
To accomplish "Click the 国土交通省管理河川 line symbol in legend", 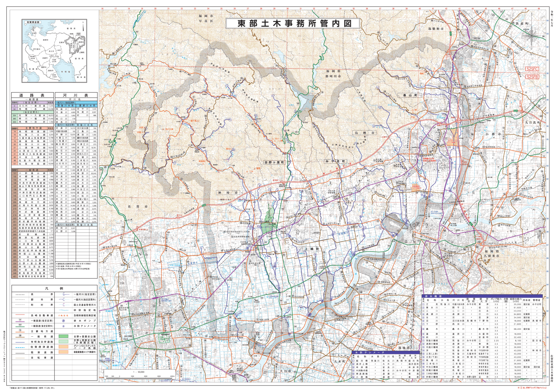I will (64, 305).
